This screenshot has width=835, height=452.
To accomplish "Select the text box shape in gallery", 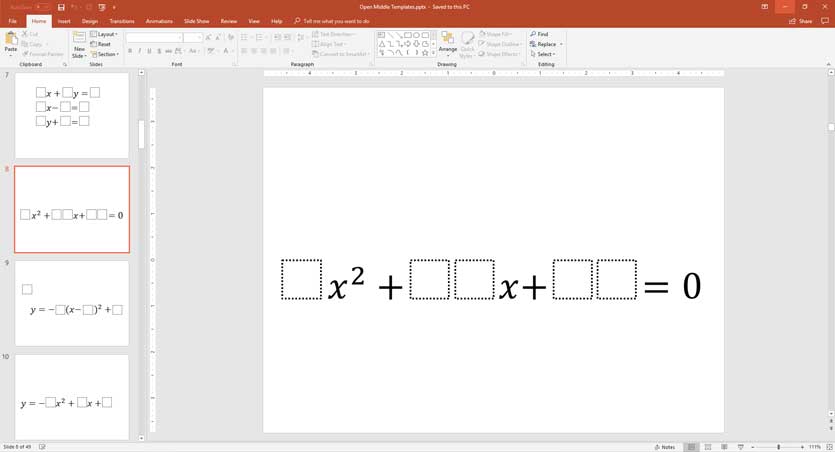I will [x=381, y=35].
